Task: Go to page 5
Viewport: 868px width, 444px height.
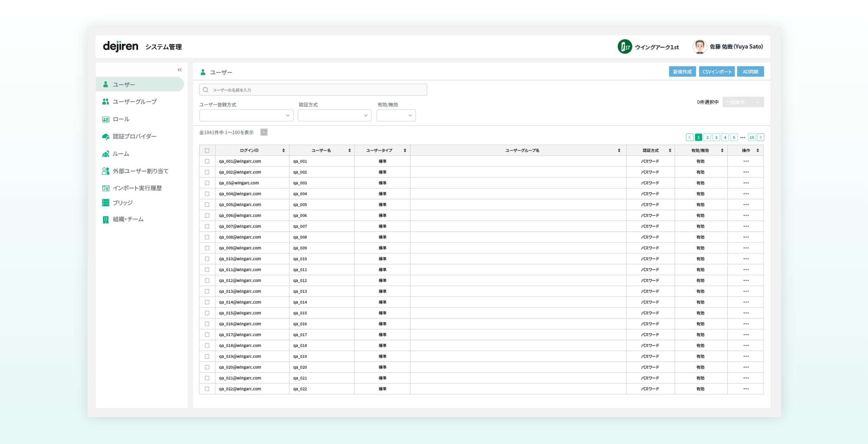Action: (733, 137)
